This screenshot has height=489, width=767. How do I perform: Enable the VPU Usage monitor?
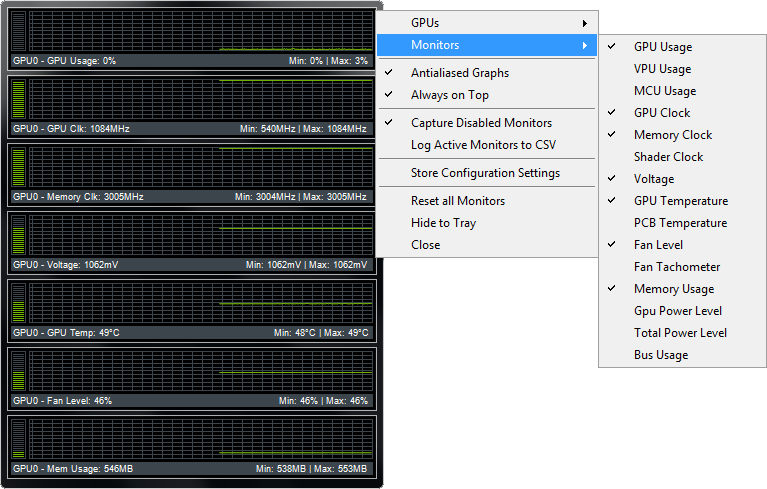pos(682,69)
